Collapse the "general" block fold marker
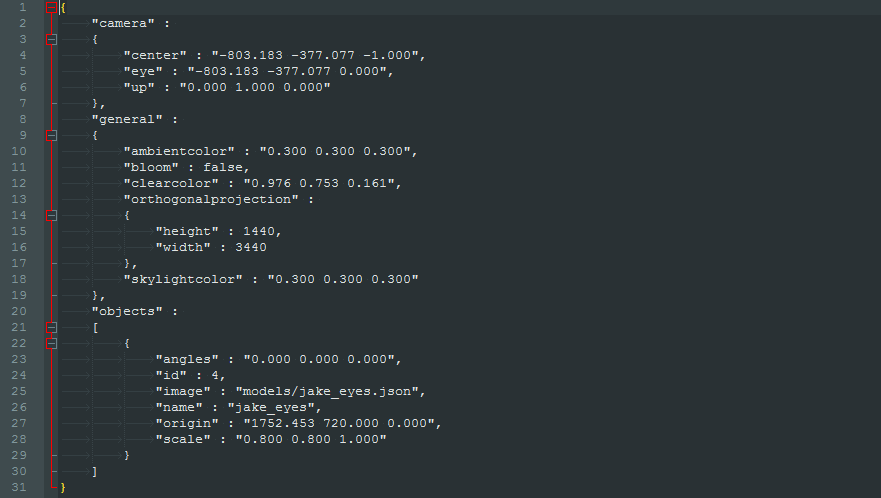 52,135
